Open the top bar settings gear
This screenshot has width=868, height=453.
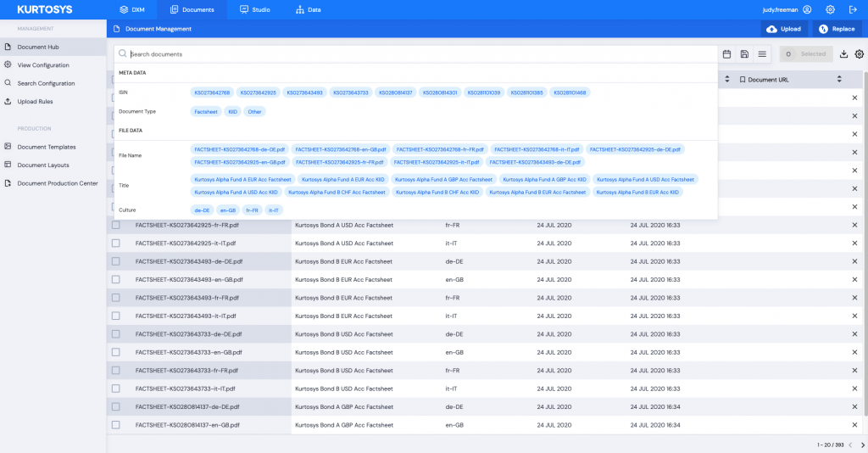(x=831, y=9)
